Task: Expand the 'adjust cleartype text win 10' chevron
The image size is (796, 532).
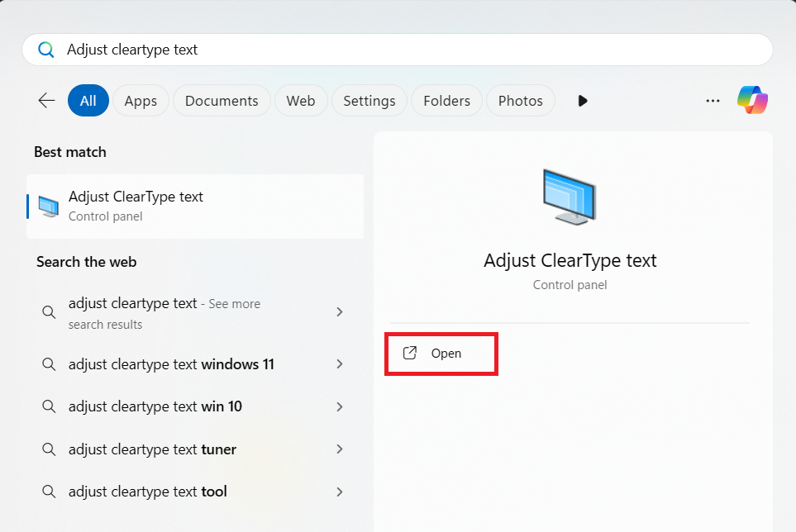Action: 339,406
